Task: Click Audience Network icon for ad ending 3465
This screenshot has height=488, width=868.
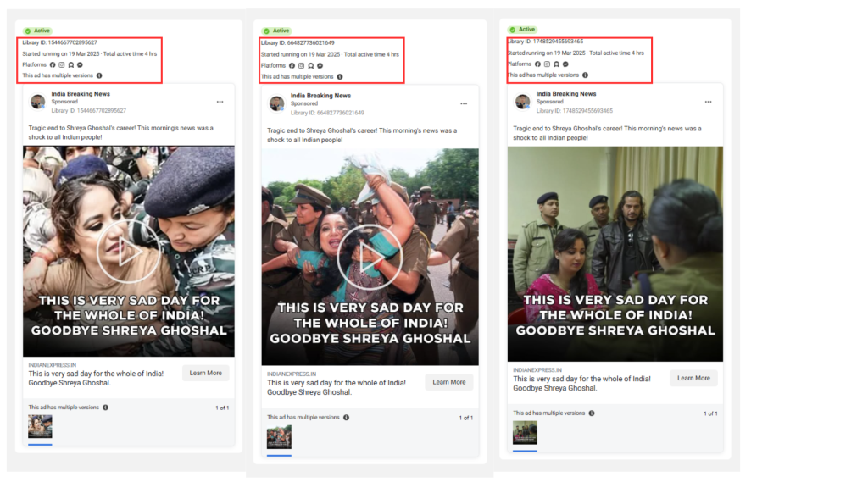Action: pos(556,64)
